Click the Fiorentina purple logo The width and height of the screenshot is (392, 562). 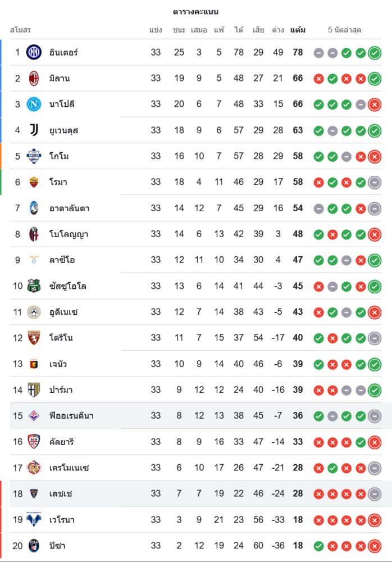coord(34,416)
